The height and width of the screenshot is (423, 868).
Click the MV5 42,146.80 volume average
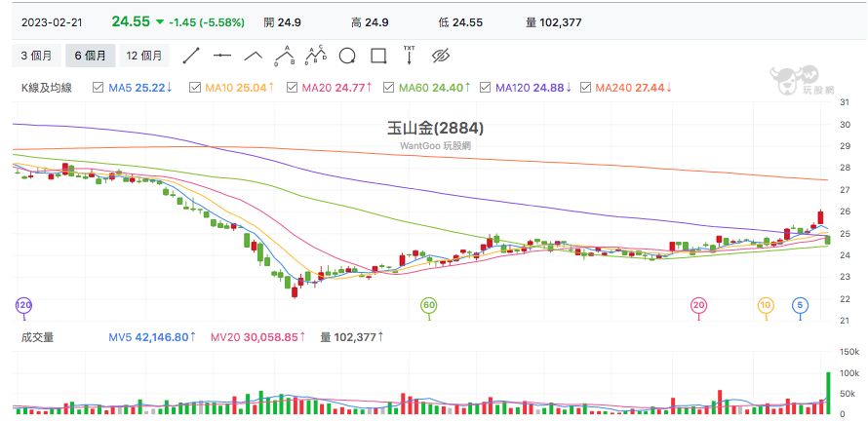[x=153, y=337]
